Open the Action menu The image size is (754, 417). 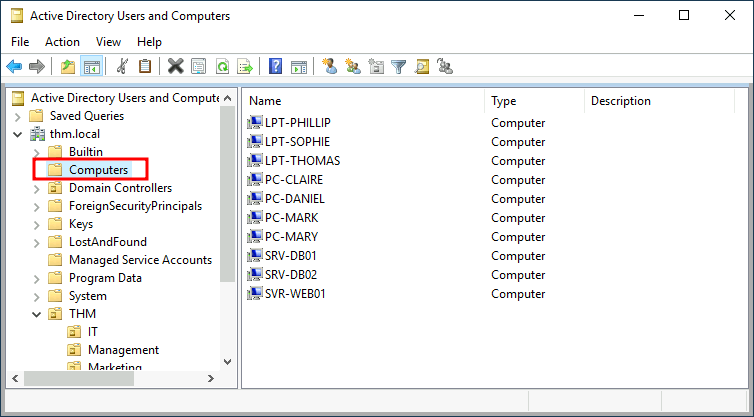62,42
